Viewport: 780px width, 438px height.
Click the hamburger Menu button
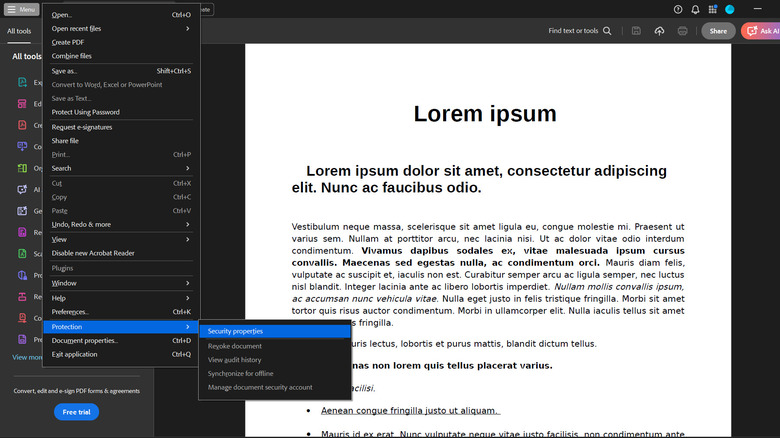(21, 9)
